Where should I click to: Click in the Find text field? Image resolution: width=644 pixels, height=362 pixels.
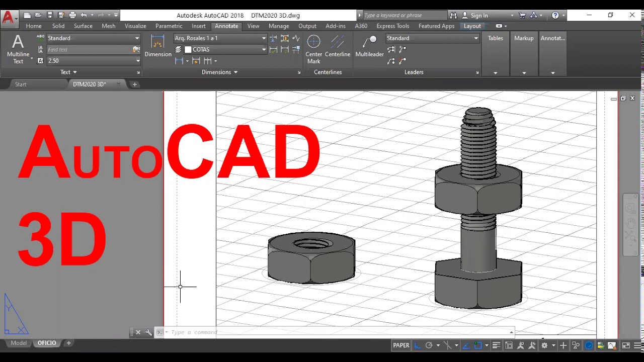tap(89, 49)
